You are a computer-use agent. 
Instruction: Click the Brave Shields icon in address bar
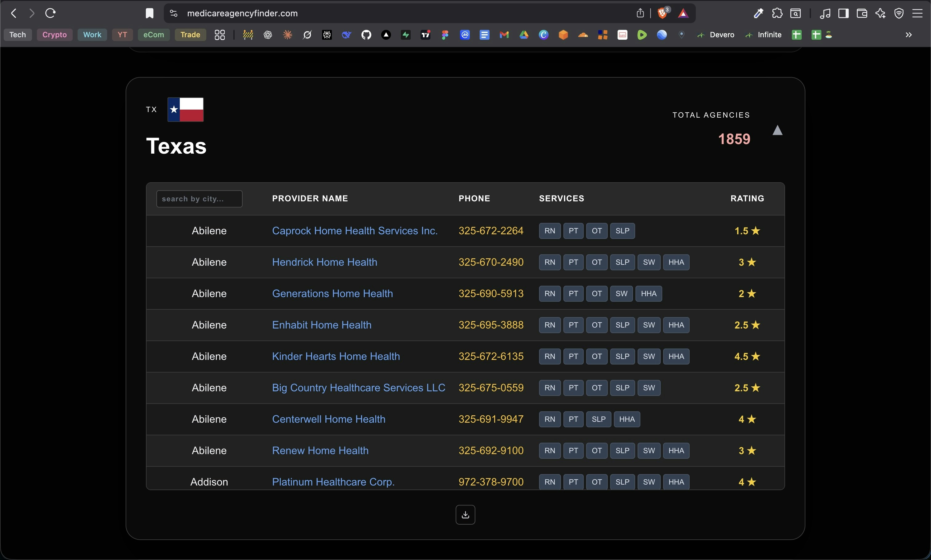pos(663,13)
